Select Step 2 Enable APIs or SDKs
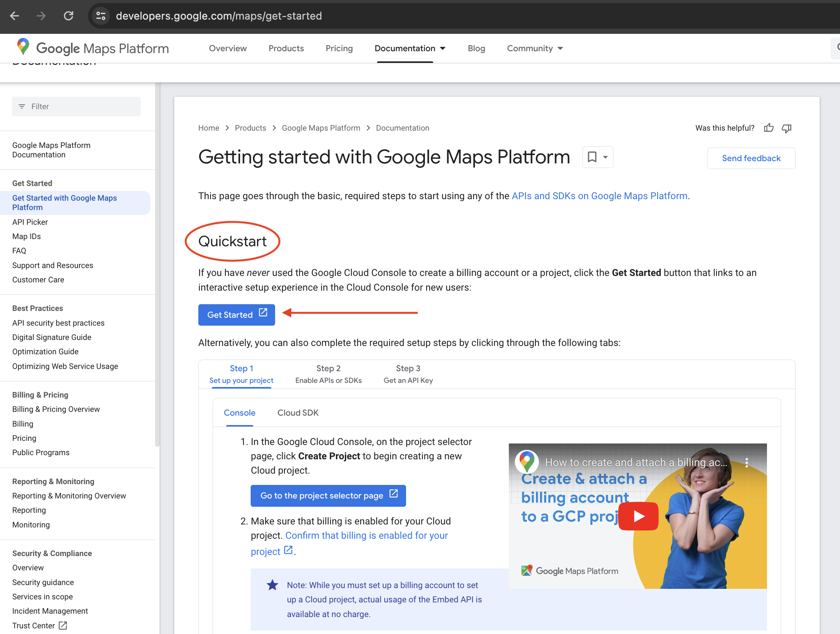 328,374
